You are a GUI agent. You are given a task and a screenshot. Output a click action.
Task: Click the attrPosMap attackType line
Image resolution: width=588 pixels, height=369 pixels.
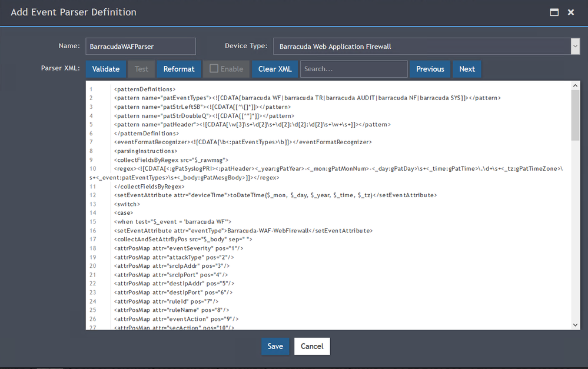pos(174,258)
